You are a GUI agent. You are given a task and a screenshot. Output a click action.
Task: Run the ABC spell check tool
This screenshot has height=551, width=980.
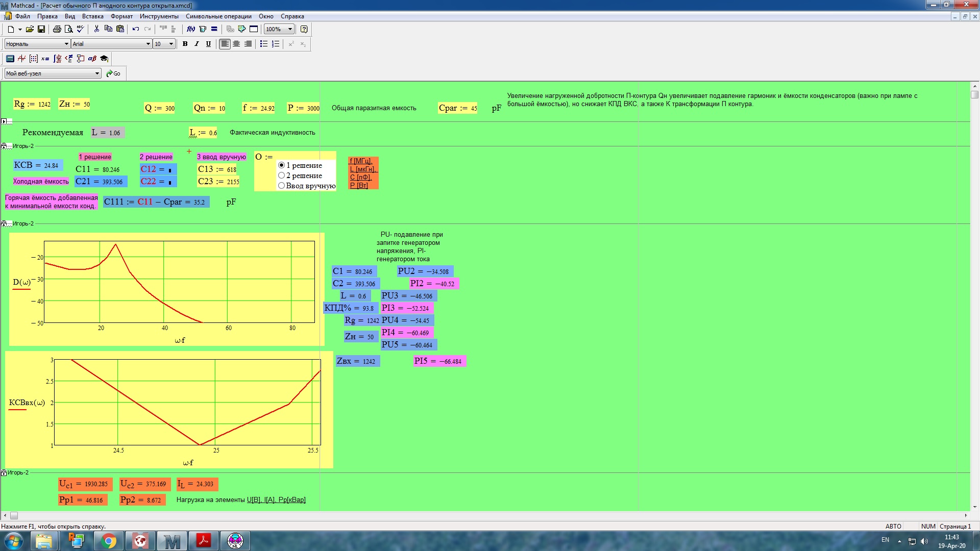tap(80, 29)
